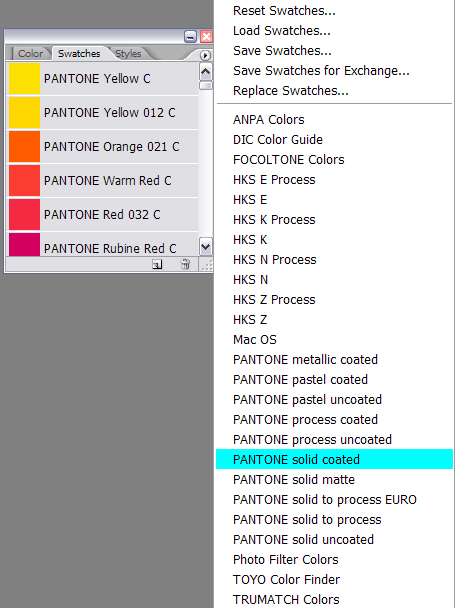
Task: Pick the PANTONE Orange 021 C swatch
Action: click(x=103, y=147)
